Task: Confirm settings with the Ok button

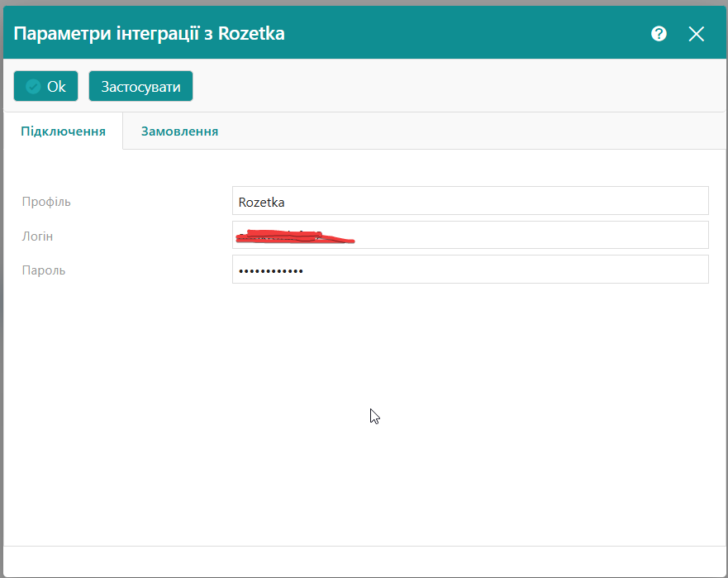Action: coord(46,86)
